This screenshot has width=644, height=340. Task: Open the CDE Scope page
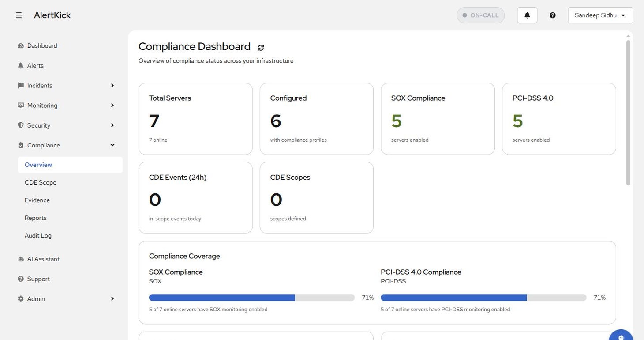point(41,182)
